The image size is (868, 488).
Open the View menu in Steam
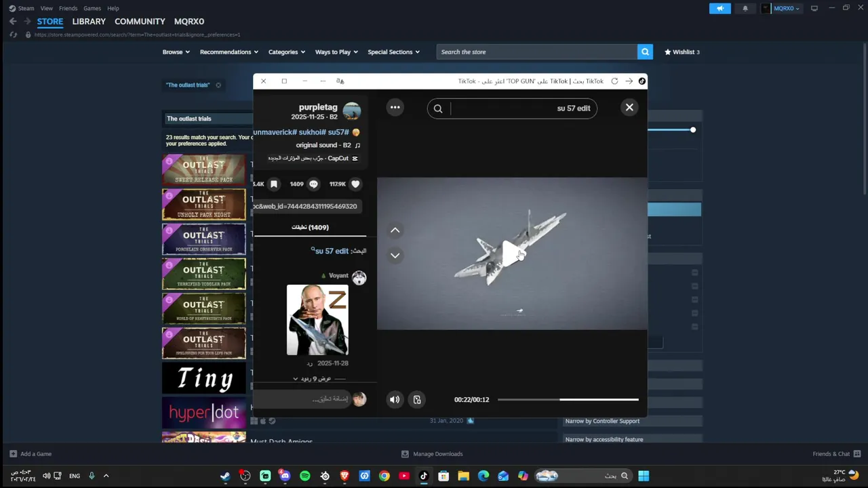click(47, 8)
